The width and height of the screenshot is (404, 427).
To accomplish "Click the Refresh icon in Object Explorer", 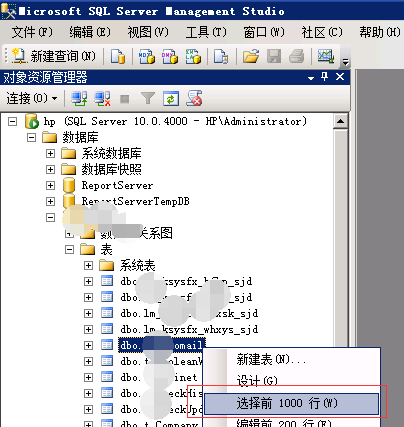I will point(171,99).
